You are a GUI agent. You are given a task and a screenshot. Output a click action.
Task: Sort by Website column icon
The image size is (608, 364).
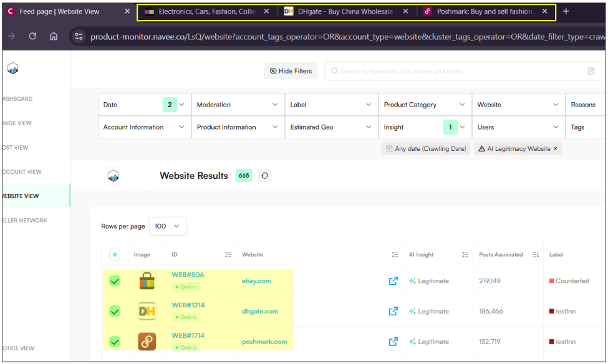click(395, 255)
